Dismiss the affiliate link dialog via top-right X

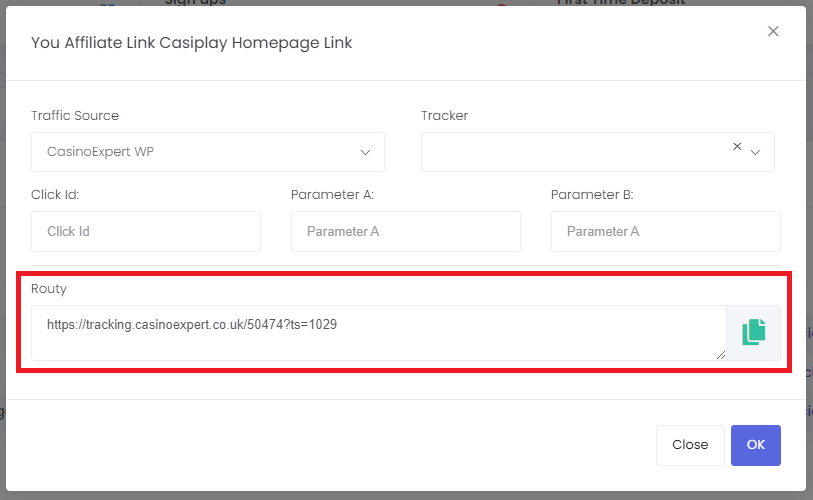[773, 31]
